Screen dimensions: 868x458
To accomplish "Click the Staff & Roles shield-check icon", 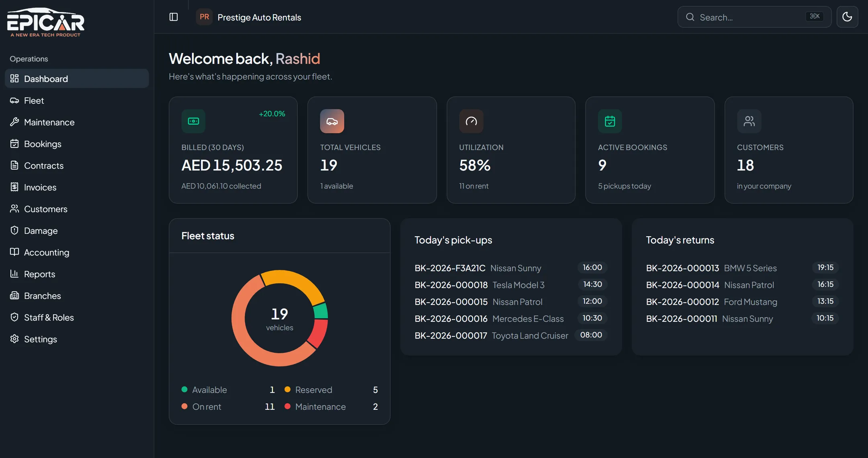I will (14, 317).
